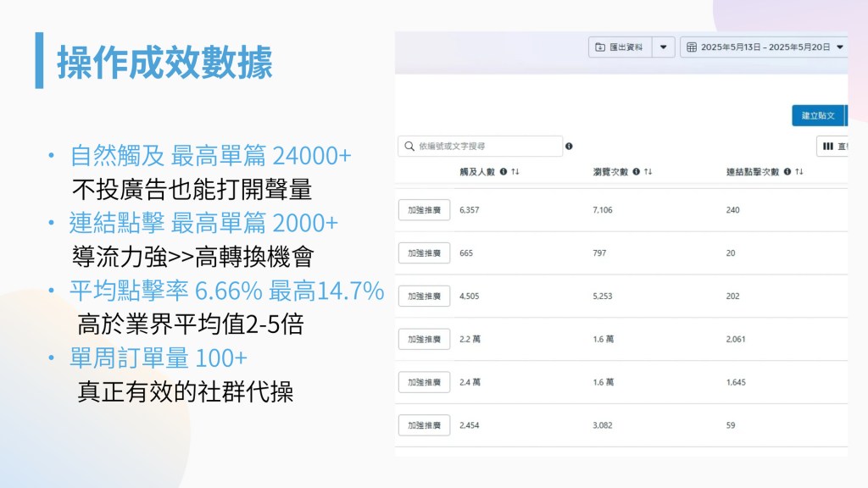868x488 pixels.
Task: Click the 匯出資料 export button
Action: 620,47
